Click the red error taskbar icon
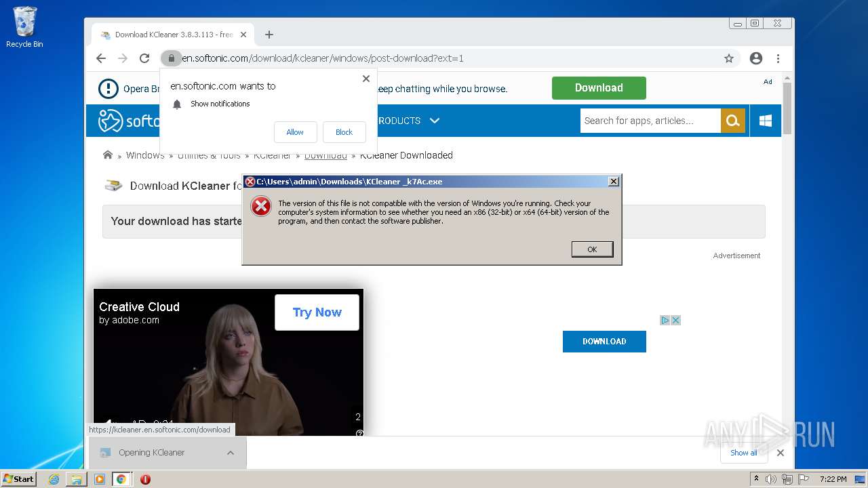 pyautogui.click(x=145, y=479)
